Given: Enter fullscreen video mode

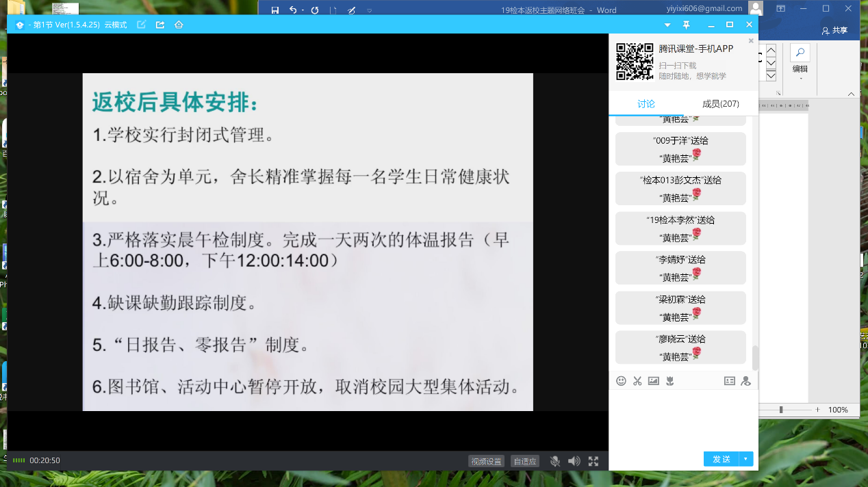Looking at the screenshot, I should point(593,461).
